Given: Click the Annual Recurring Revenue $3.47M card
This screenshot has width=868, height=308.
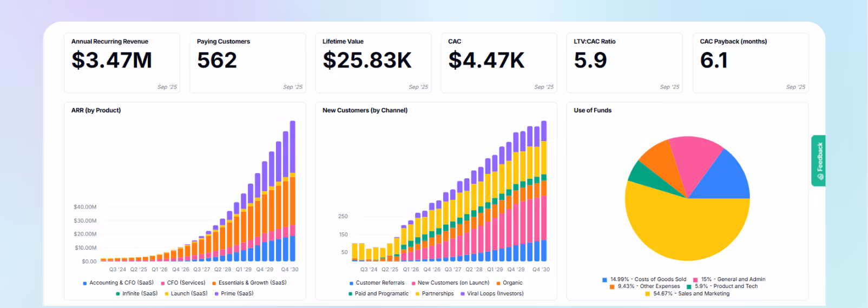Looking at the screenshot, I should (122, 63).
